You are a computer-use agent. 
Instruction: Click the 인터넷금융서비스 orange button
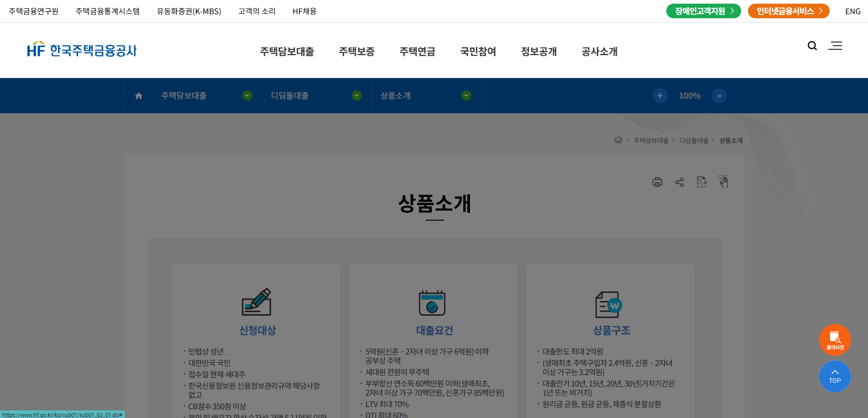788,11
